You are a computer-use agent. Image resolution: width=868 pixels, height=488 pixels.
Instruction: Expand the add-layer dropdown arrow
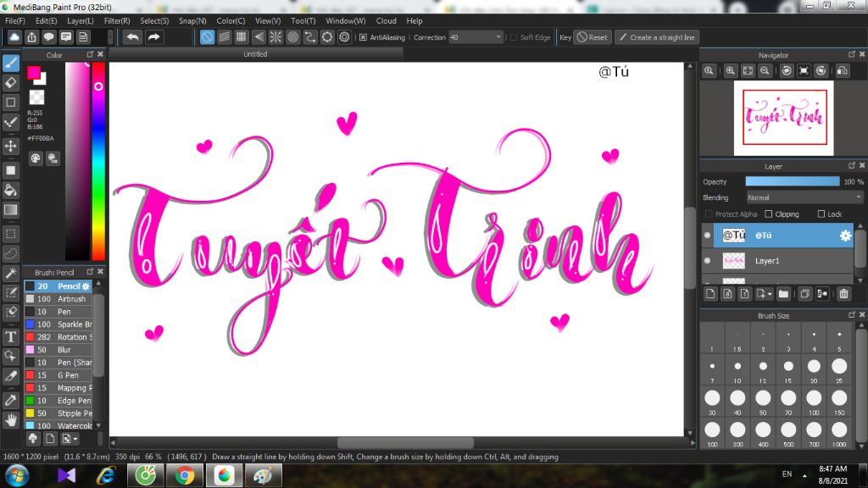[770, 294]
